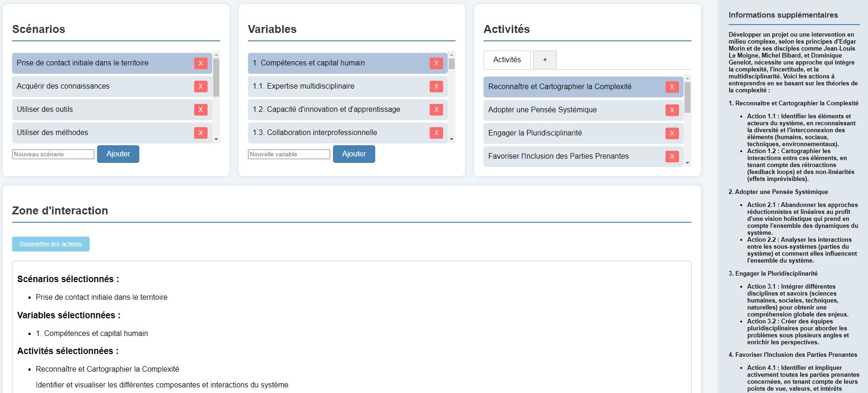Remove scenario 'Prise de contact initiale dans le territoire'
Viewport: 868px width, 393px height.
[201, 63]
